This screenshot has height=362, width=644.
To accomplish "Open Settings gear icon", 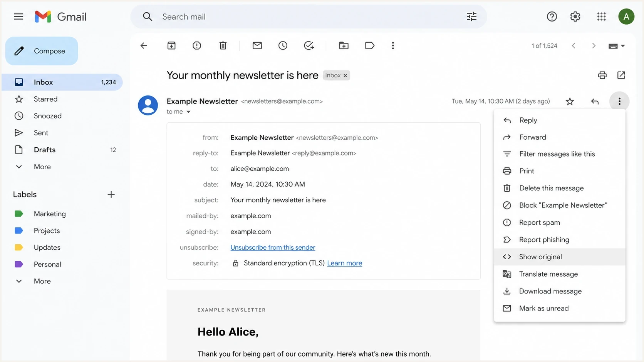I will [575, 17].
